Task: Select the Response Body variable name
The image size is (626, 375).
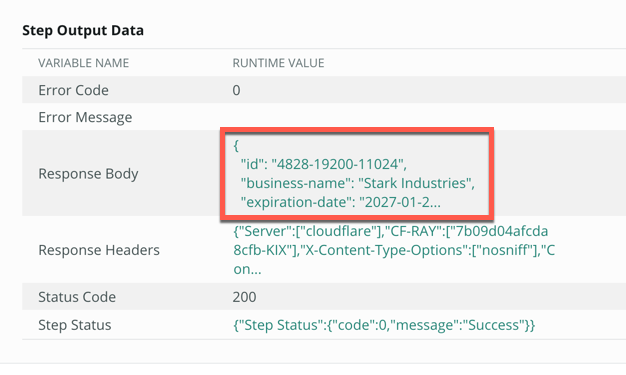Action: (88, 174)
